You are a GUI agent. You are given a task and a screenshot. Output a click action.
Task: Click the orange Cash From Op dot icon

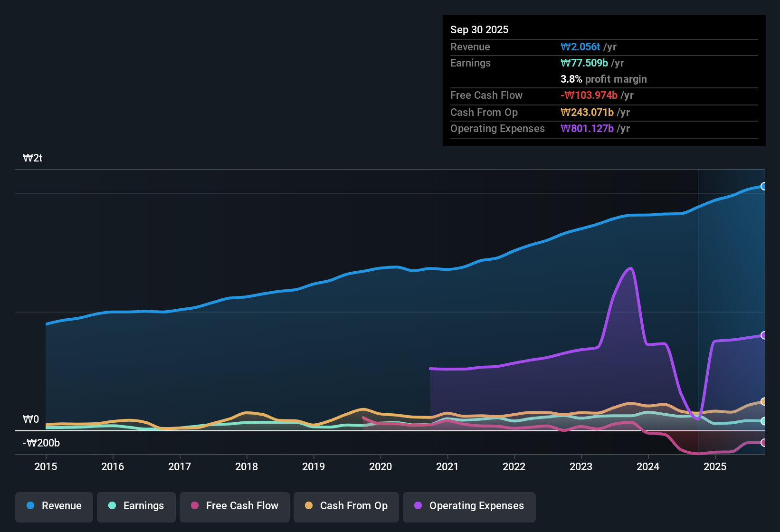[x=309, y=506]
